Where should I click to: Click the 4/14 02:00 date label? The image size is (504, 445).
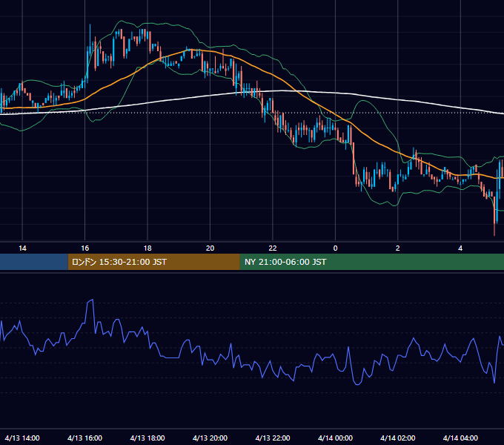397,438
